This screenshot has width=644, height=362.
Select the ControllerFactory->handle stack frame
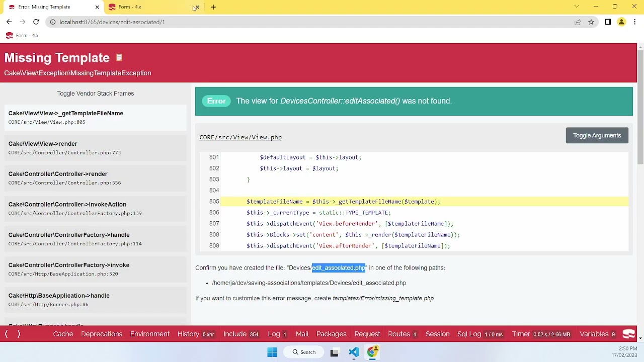pos(95,239)
